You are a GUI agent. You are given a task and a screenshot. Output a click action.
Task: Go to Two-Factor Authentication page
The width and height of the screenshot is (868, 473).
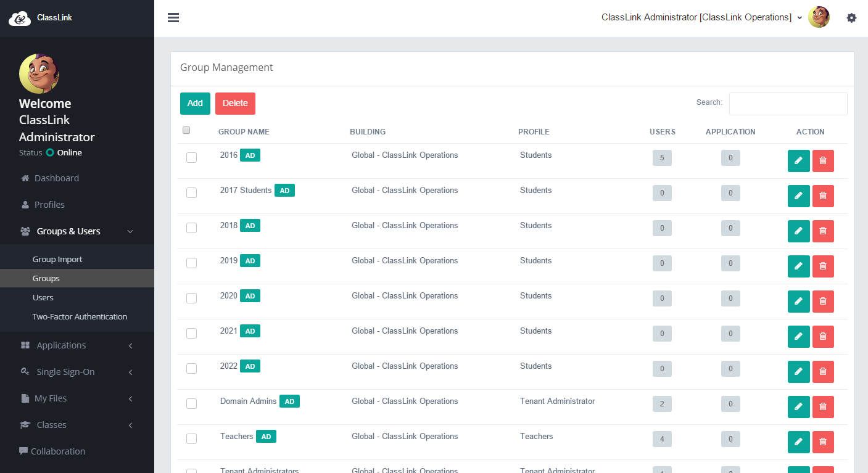80,317
